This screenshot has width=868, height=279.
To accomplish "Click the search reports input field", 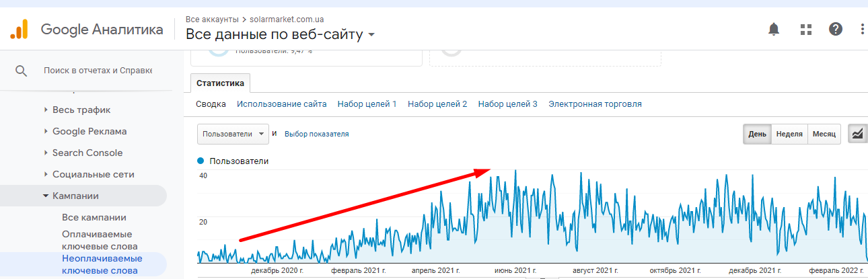I will 98,71.
